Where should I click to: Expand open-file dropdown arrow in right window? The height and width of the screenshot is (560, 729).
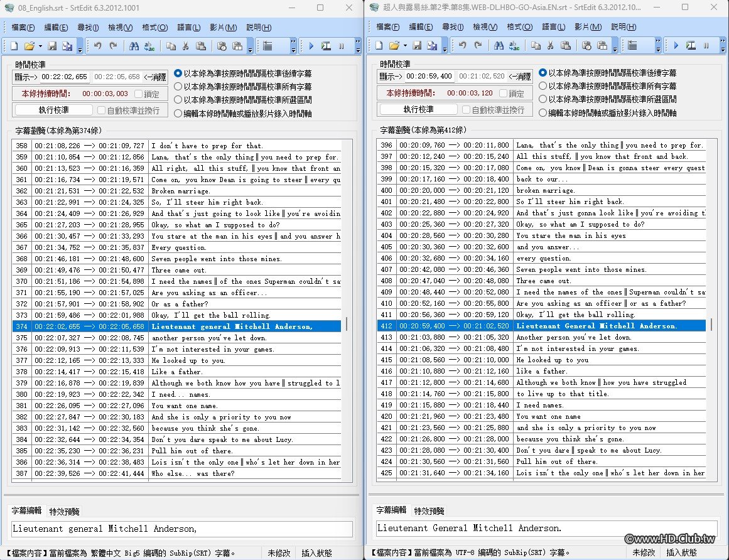[x=405, y=46]
